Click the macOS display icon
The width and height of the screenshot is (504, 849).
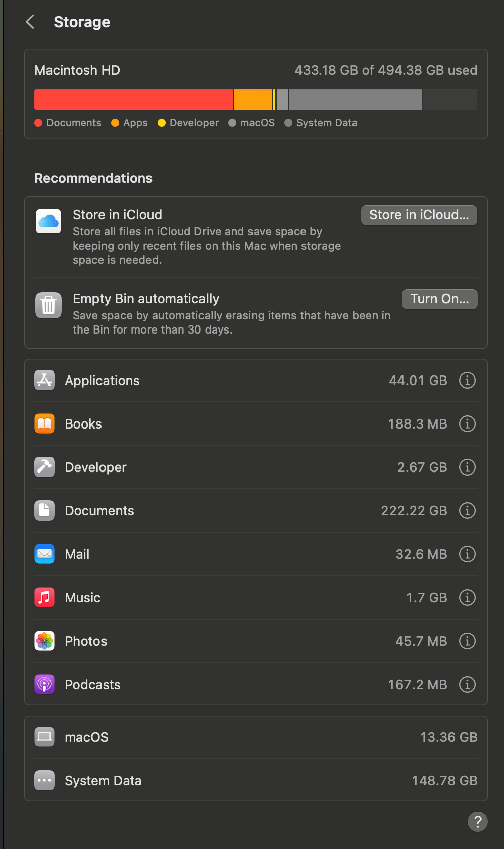(44, 737)
